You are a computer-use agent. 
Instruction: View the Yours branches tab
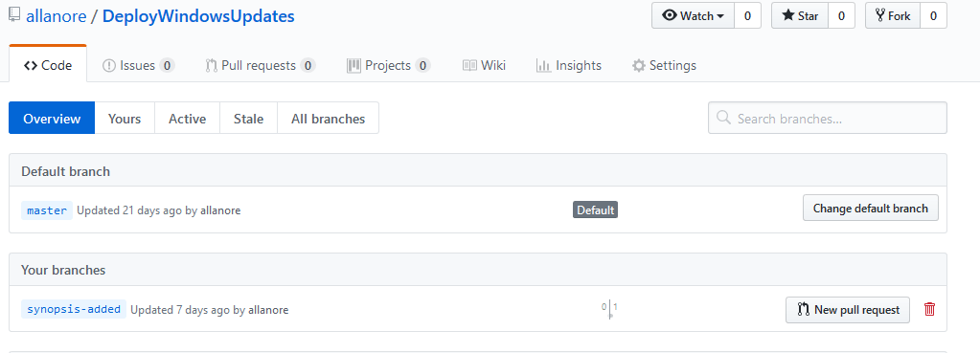(x=125, y=118)
